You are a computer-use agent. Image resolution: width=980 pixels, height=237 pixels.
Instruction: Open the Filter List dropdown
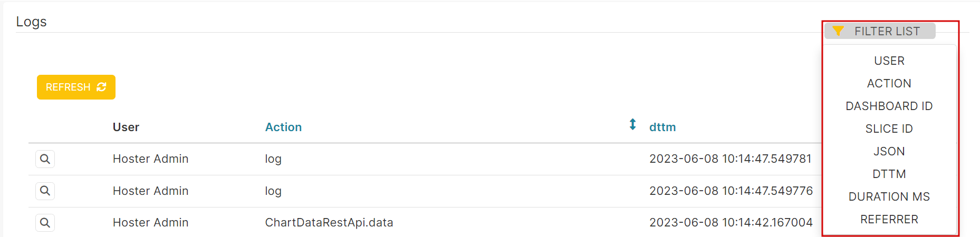(880, 31)
